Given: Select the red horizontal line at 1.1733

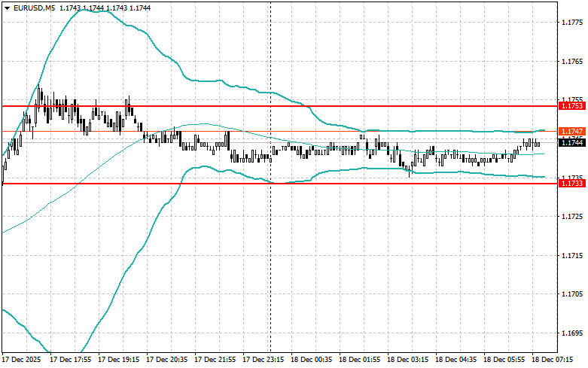Looking at the screenshot, I should [x=280, y=184].
